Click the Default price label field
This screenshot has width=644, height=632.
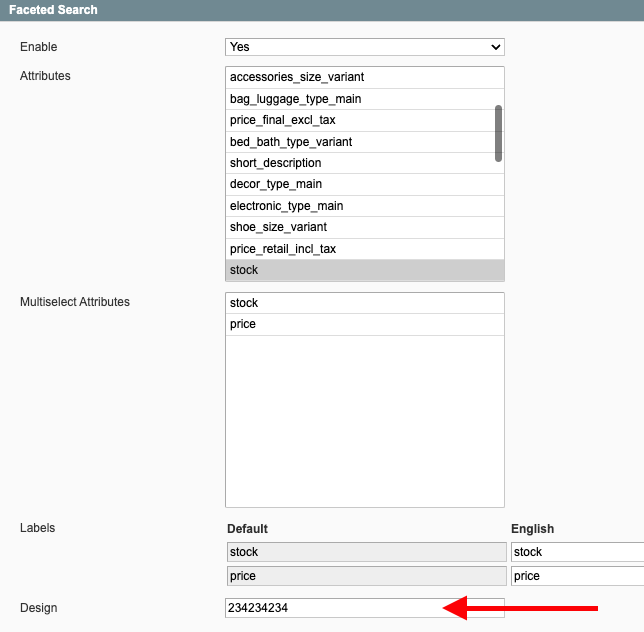pos(367,576)
